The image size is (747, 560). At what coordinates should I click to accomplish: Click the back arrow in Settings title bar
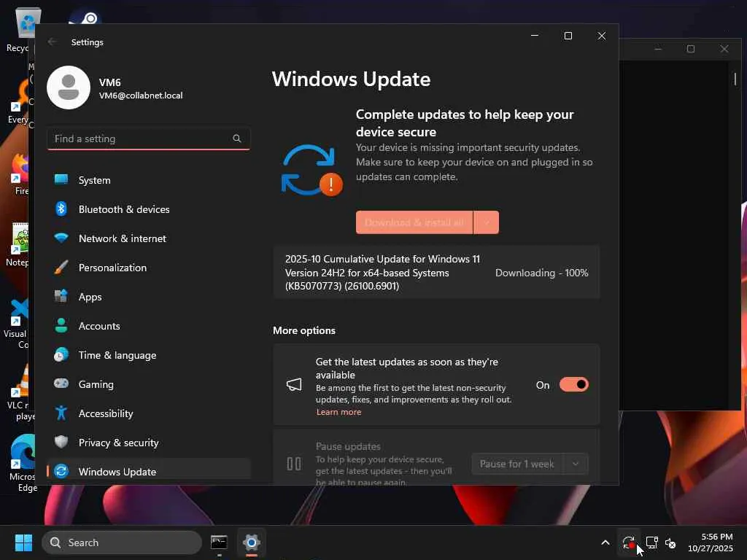tap(52, 42)
